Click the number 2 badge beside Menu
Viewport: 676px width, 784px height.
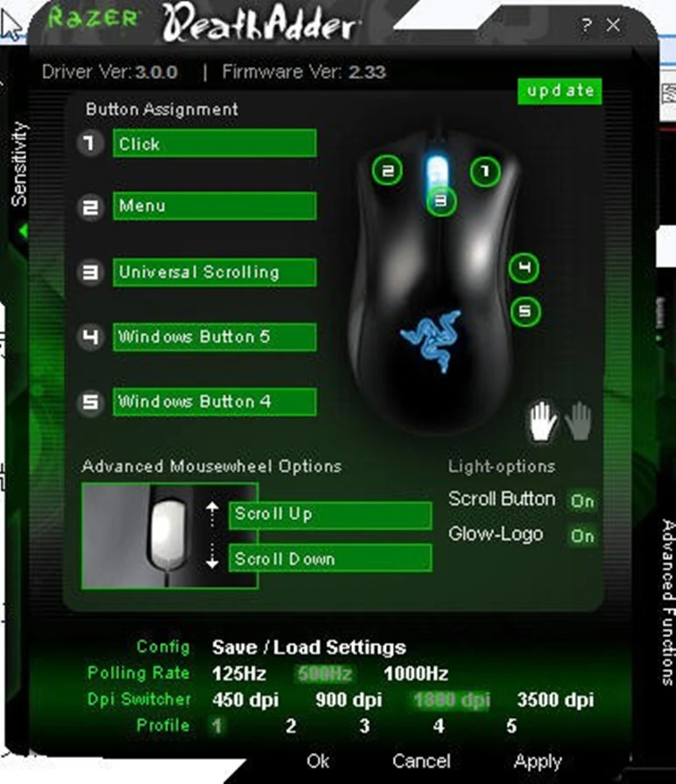pos(90,207)
